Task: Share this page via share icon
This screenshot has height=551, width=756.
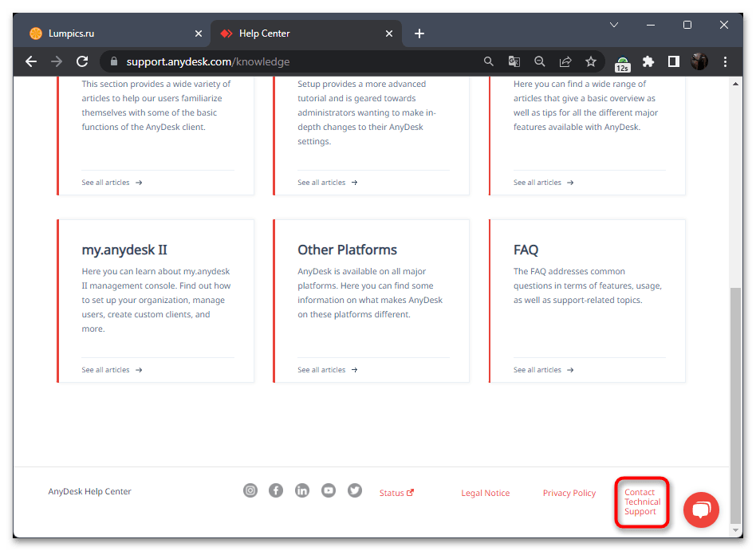Action: pyautogui.click(x=565, y=61)
